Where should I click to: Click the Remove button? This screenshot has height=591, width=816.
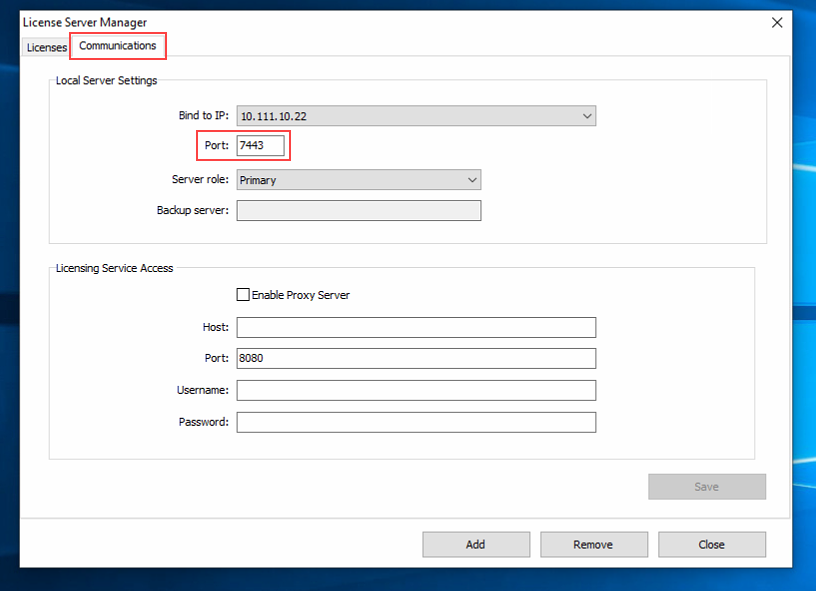click(593, 544)
